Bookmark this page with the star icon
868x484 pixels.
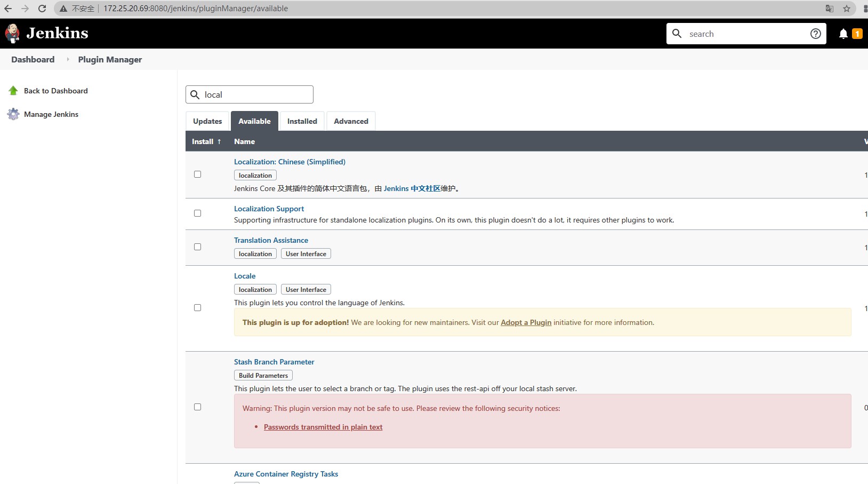[847, 9]
